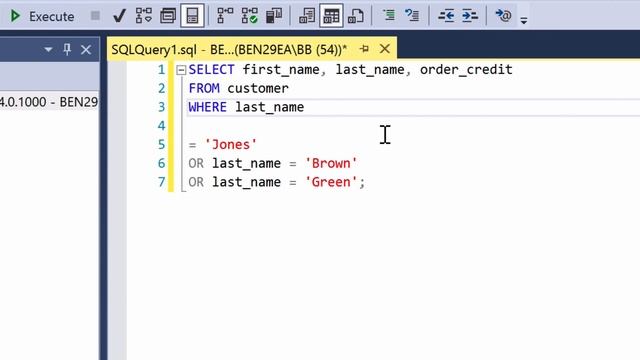Click line number 6 in the margin
Screen dimensions: 640x360
[x=162, y=163]
